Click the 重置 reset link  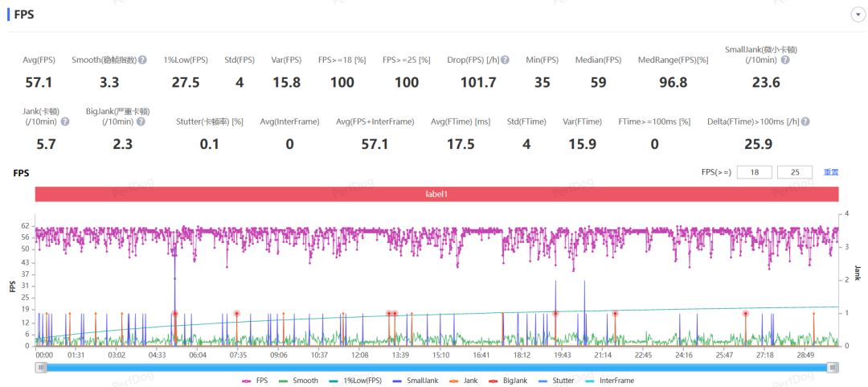point(831,172)
